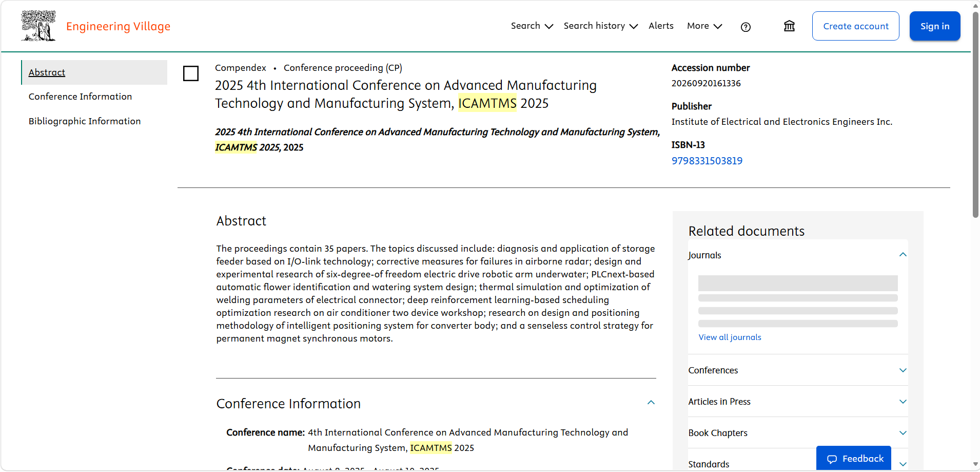Click the page's vertical scrollbar
The width and height of the screenshot is (980, 472).
pyautogui.click(x=975, y=113)
